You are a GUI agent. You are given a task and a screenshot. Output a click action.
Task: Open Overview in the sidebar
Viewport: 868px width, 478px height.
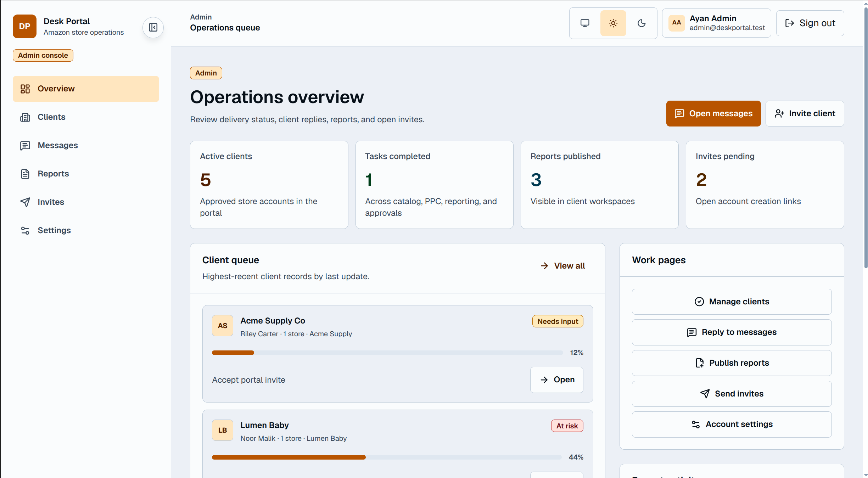[86, 89]
